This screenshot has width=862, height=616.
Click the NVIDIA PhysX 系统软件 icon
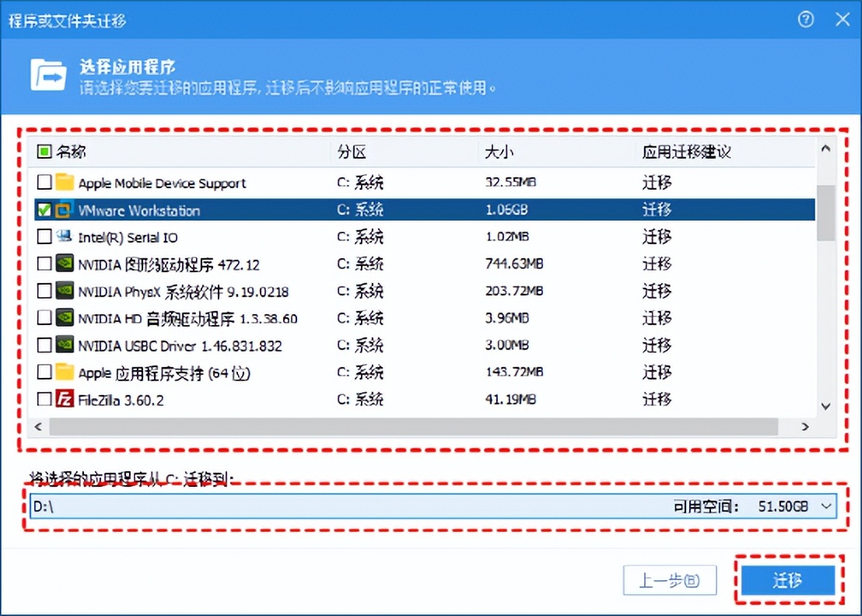point(65,291)
